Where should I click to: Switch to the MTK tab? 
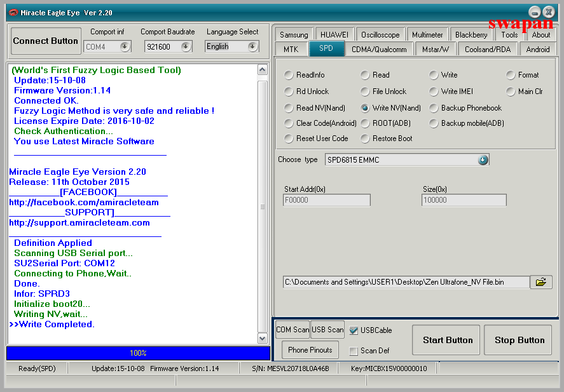[x=291, y=49]
